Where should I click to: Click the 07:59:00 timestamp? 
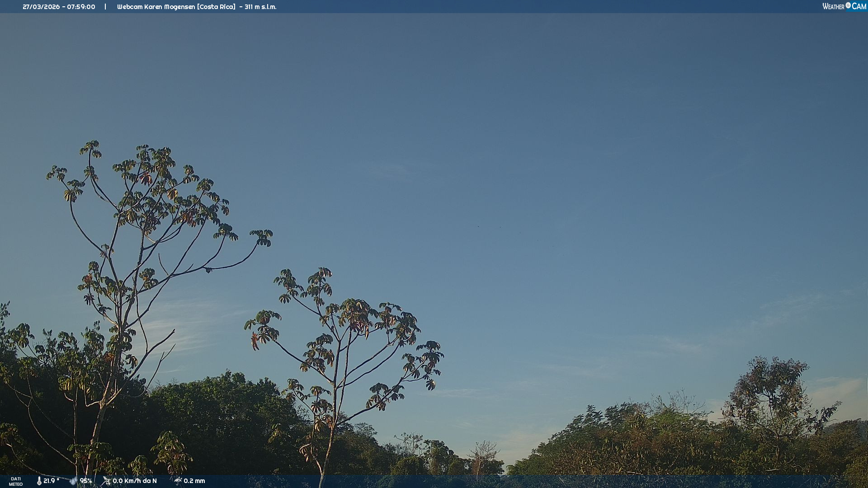pos(81,7)
